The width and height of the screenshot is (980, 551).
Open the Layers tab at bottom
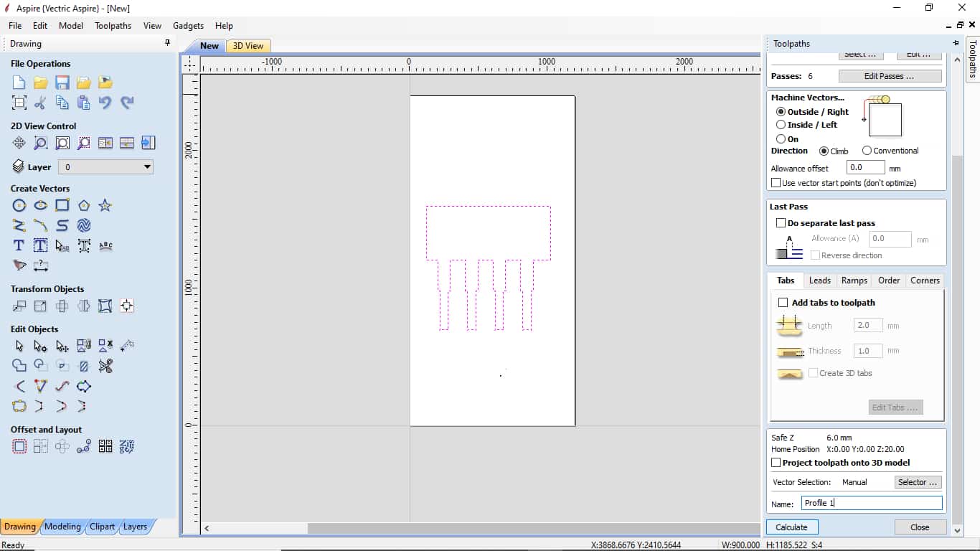135,527
